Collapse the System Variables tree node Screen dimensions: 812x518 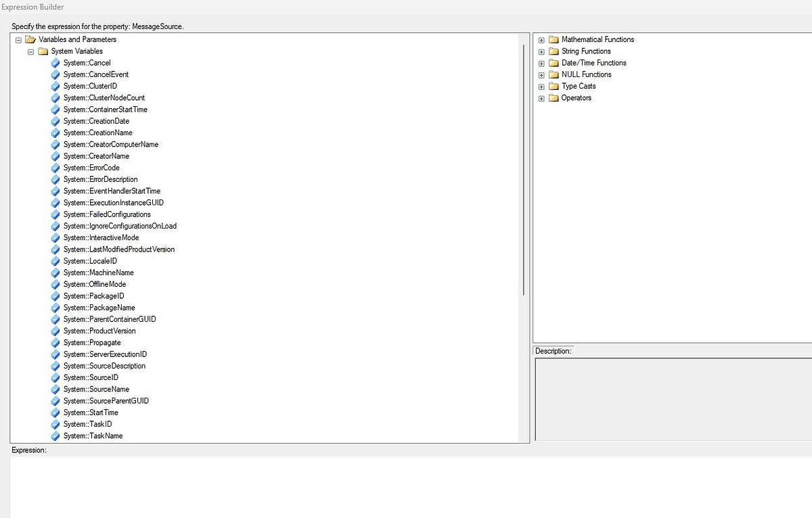pos(30,51)
